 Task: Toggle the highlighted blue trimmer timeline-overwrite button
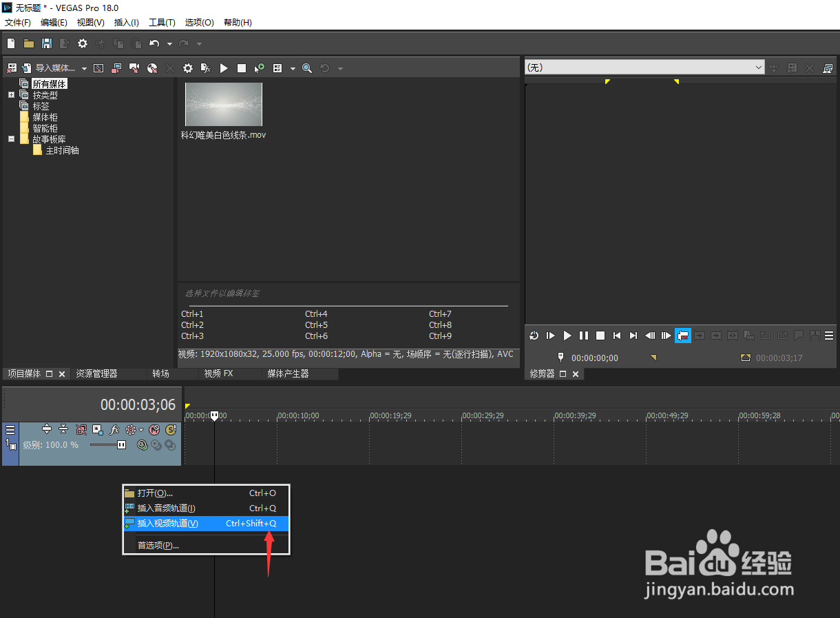pos(683,336)
